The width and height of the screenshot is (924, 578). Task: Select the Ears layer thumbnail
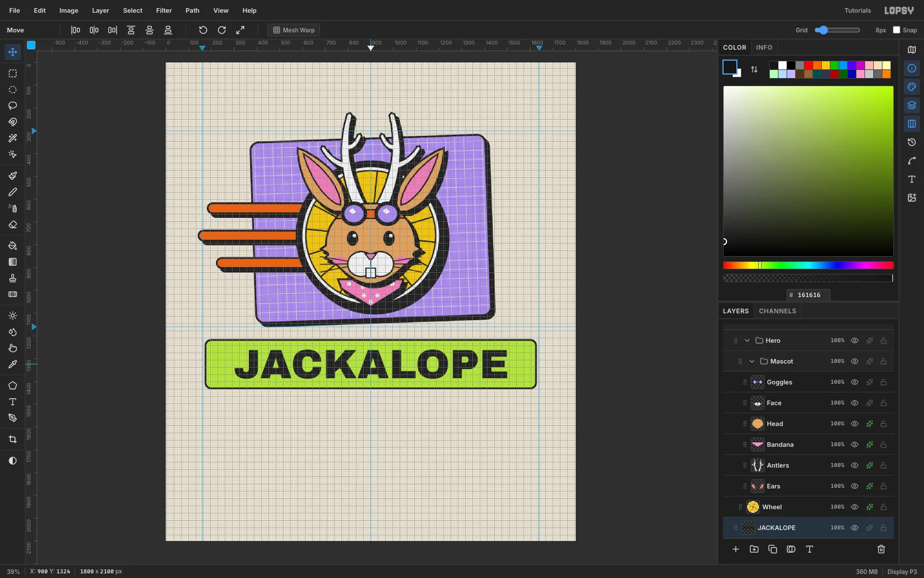pos(758,486)
